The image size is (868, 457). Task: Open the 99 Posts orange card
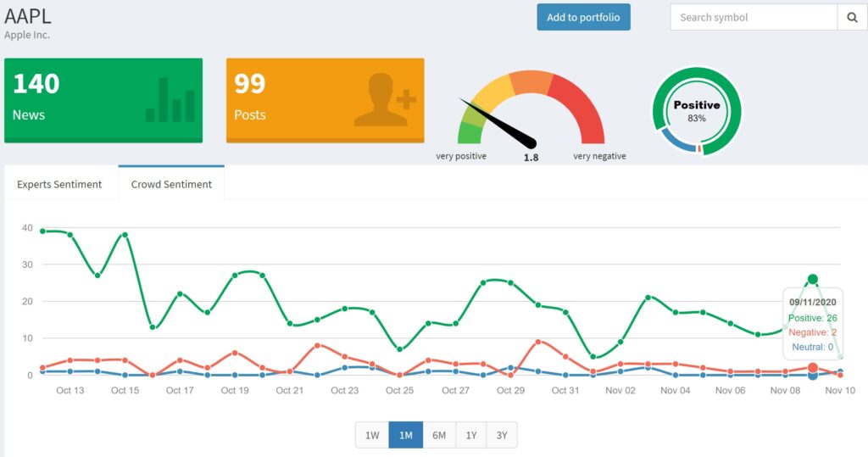point(325,100)
